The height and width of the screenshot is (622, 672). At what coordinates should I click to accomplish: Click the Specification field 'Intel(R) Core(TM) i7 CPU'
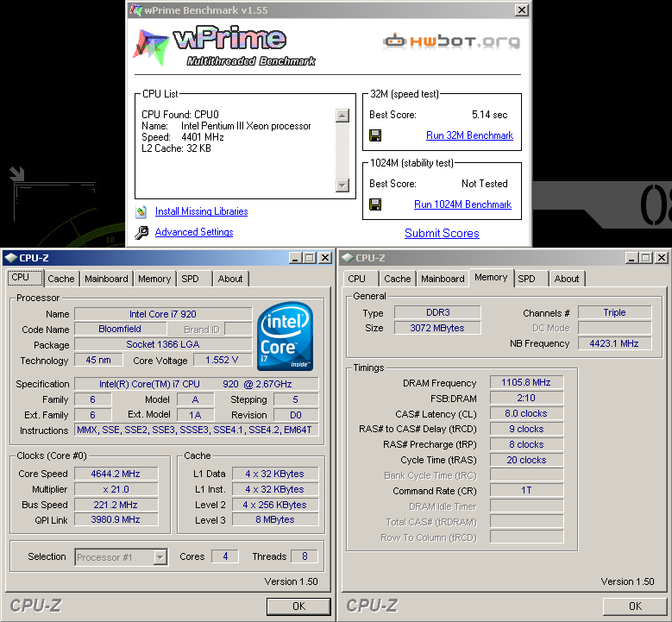[x=197, y=384]
